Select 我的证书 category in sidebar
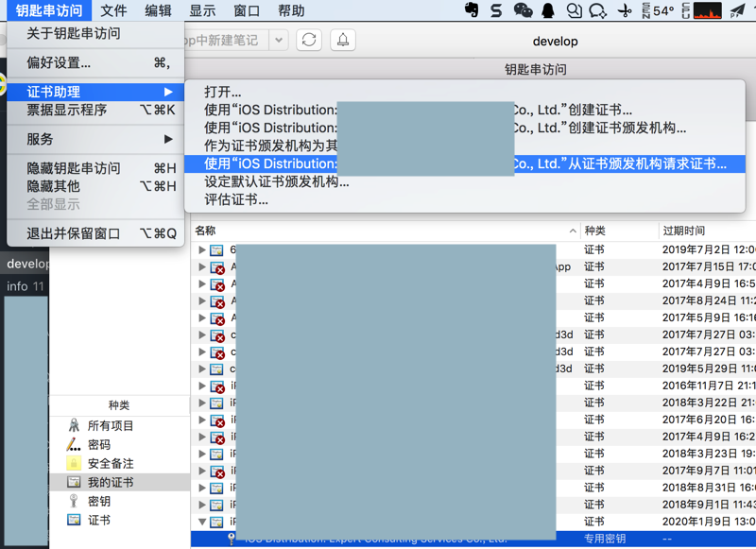This screenshot has height=549, width=756. point(120,482)
